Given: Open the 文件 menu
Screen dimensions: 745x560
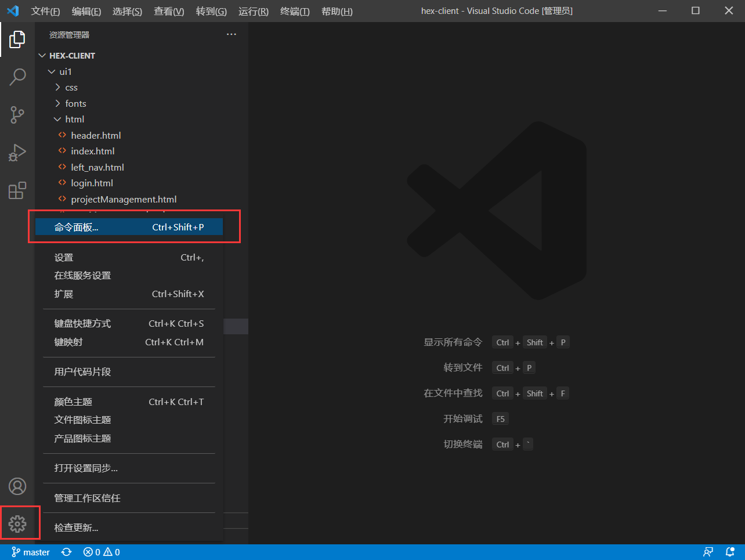Looking at the screenshot, I should (x=45, y=11).
